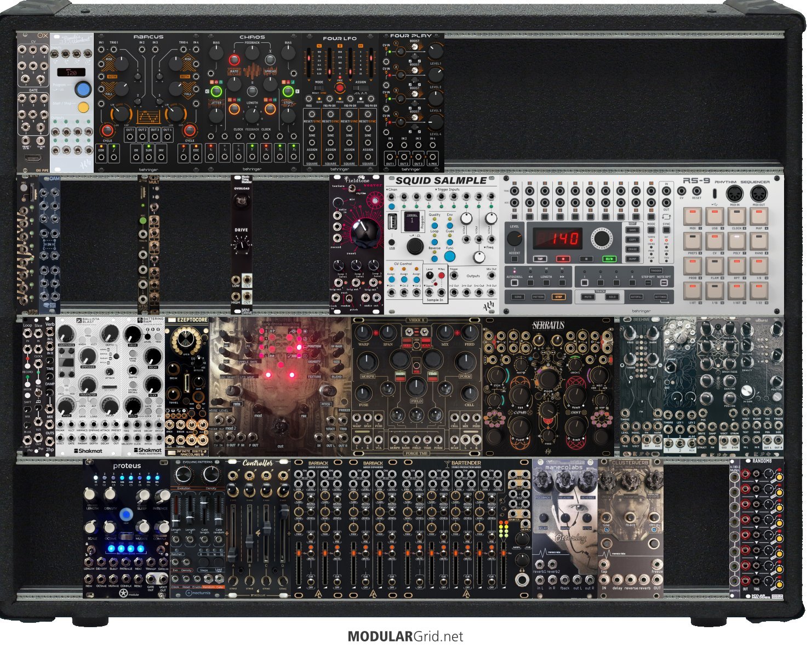The image size is (812, 648).
Task: Click the LENGTH knob on Chaos
Action: point(252,116)
